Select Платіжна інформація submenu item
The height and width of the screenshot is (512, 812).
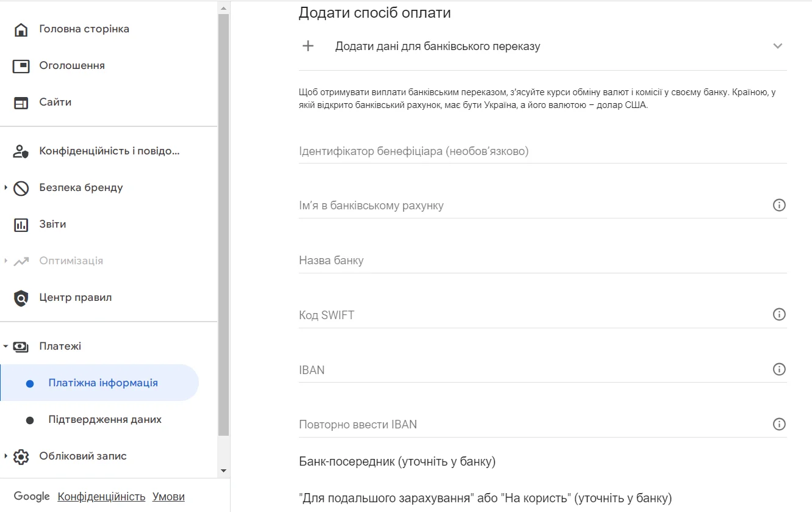(x=99, y=383)
